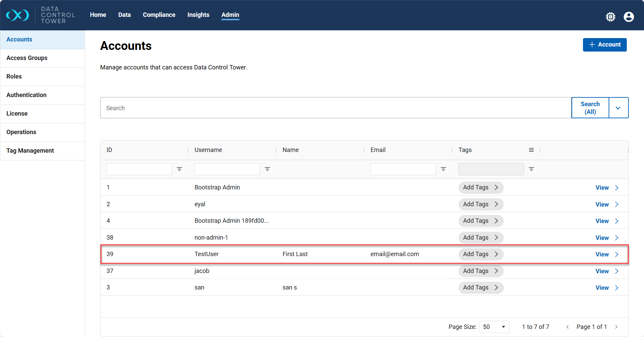Click into the main Search field
Image resolution: width=644 pixels, height=337 pixels.
[335, 108]
